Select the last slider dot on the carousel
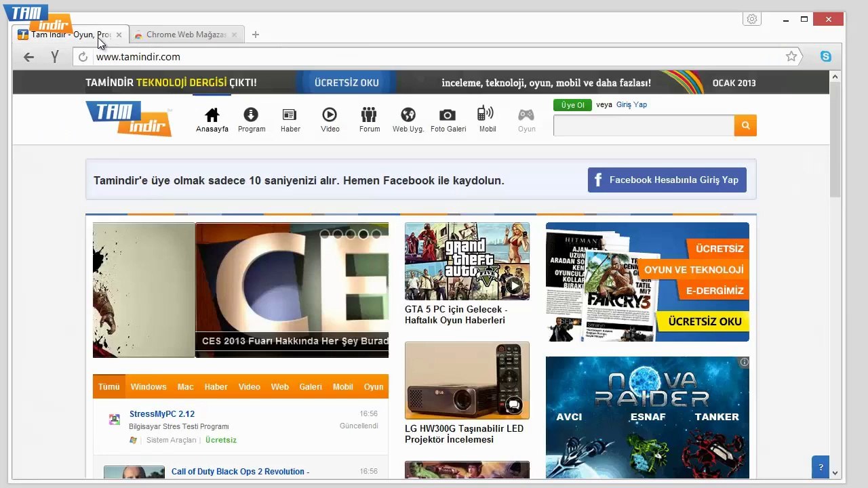Viewport: 868px width, 488px height. 376,234
